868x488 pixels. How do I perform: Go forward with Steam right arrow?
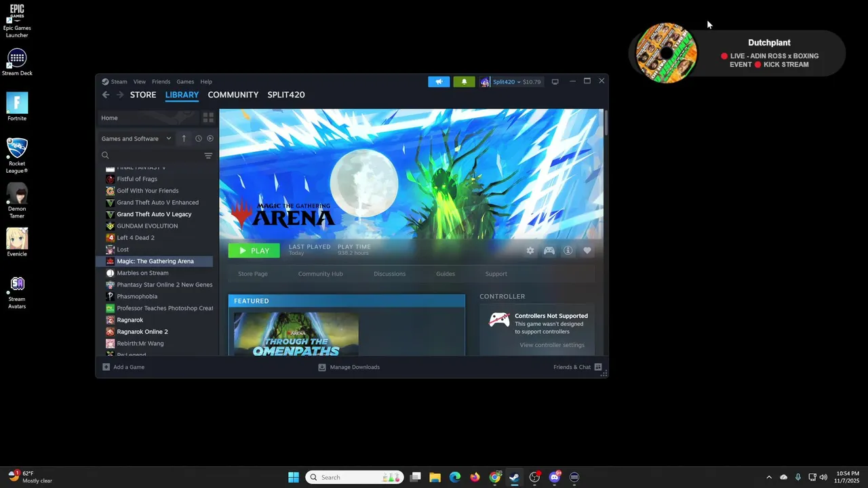pos(120,95)
